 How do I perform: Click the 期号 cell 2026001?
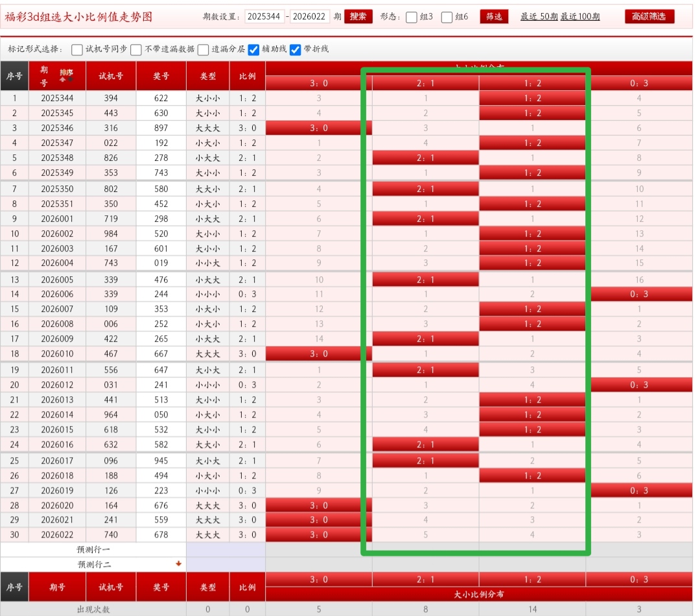[57, 219]
